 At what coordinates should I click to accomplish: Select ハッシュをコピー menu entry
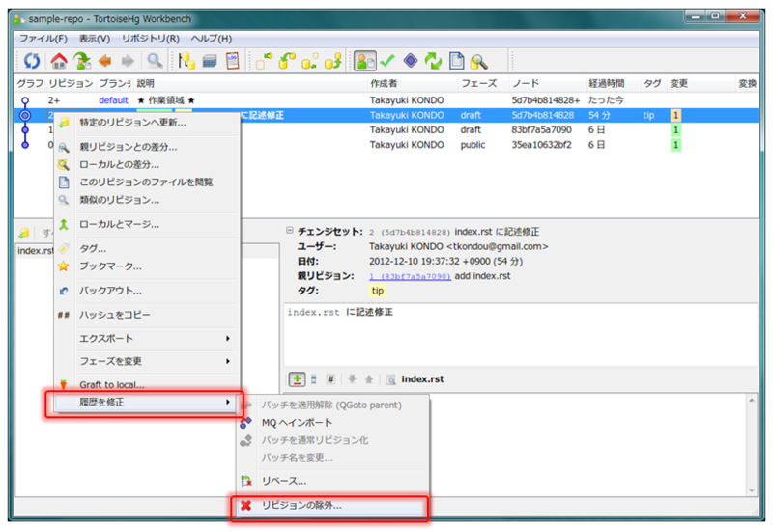click(148, 315)
